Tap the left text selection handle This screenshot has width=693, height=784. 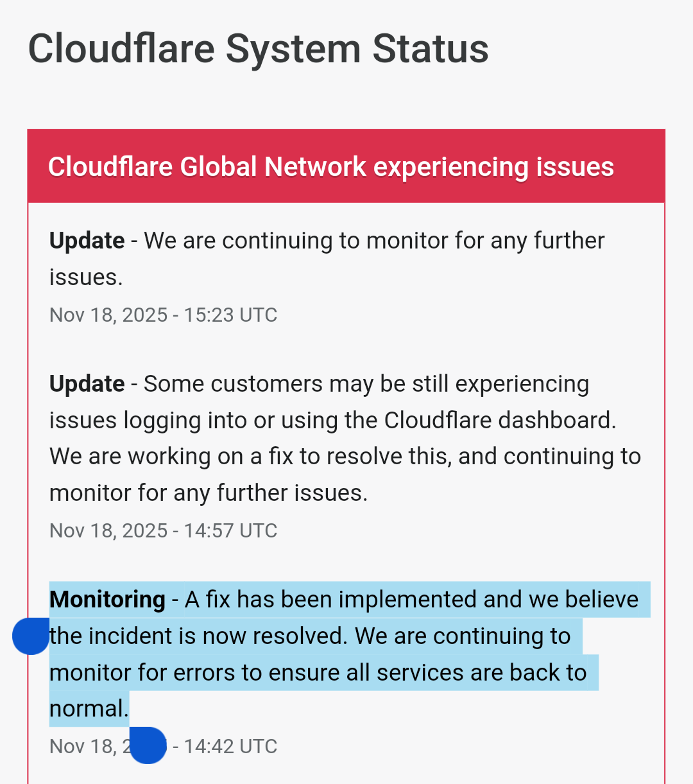31,636
